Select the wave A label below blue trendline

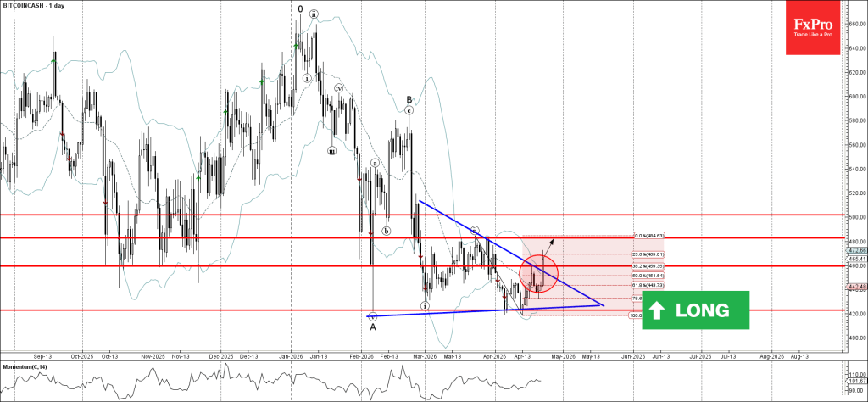(373, 327)
